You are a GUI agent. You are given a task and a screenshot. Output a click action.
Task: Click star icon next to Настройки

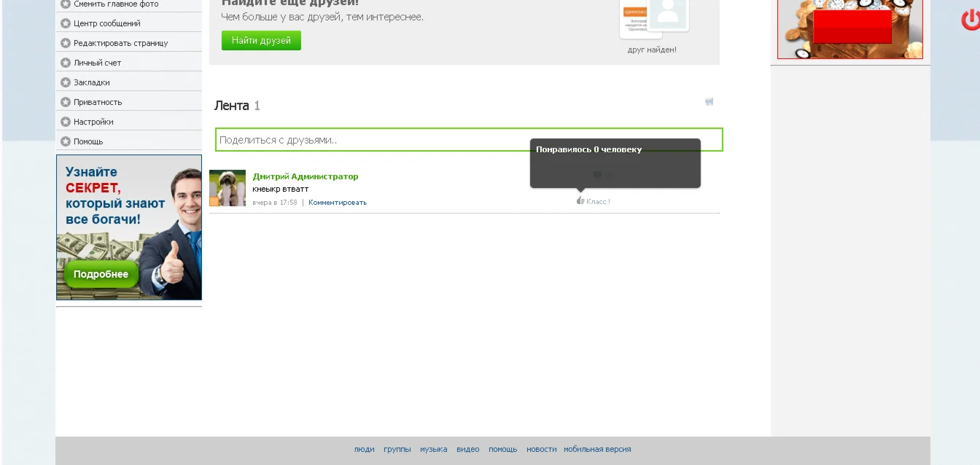pos(66,122)
